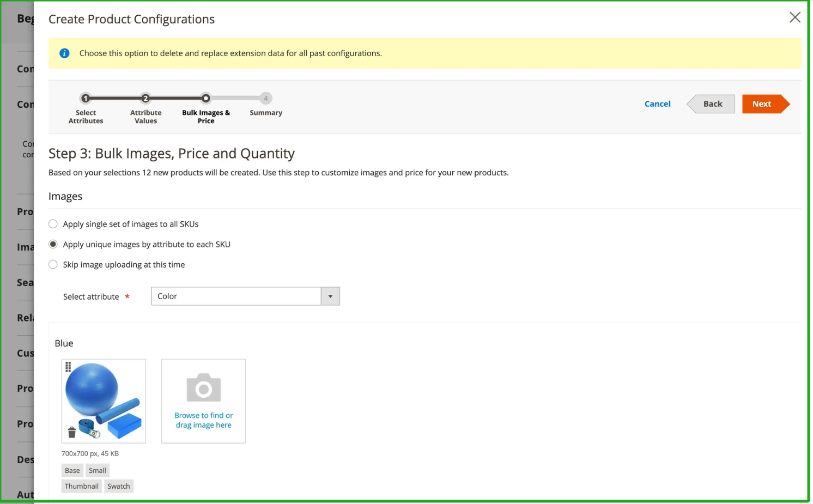Choose 'Skip image uploading at this time'
This screenshot has width=813, height=504.
[53, 265]
